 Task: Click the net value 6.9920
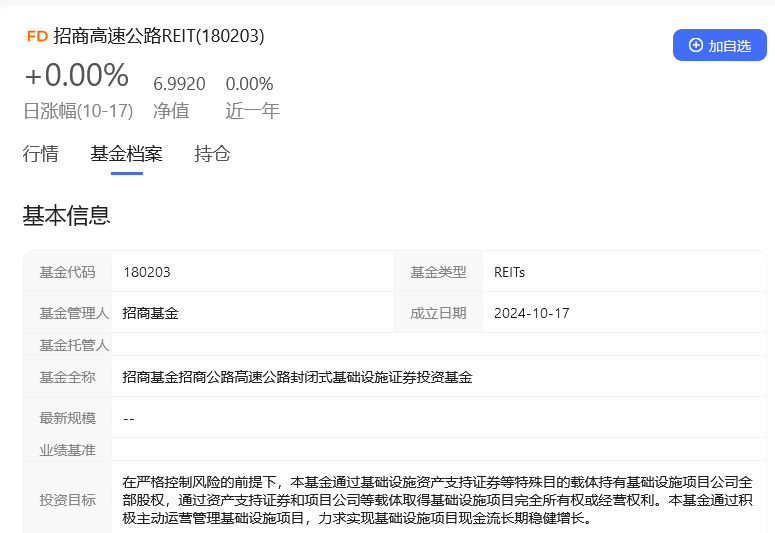coord(179,84)
